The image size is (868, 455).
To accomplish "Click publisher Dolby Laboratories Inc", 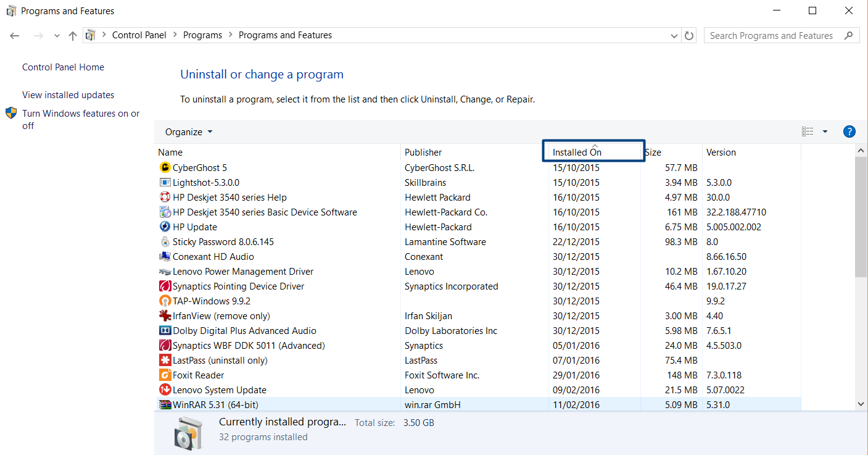I will click(x=451, y=331).
